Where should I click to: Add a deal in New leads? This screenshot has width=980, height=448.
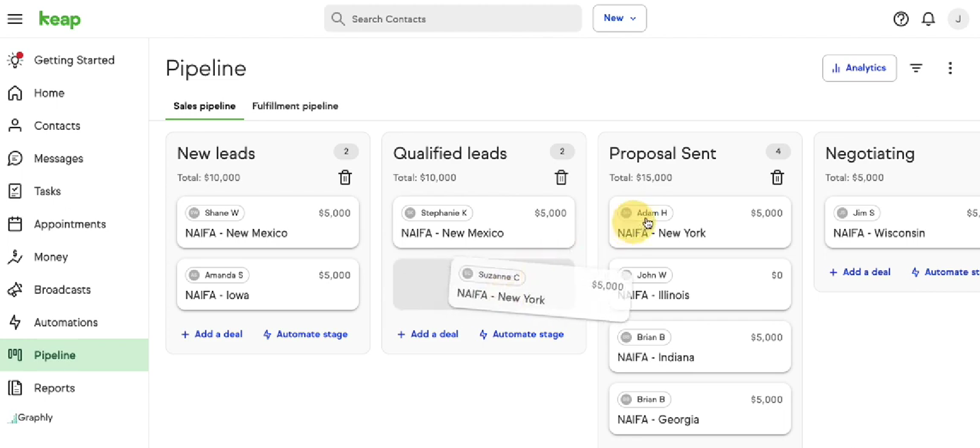(212, 334)
